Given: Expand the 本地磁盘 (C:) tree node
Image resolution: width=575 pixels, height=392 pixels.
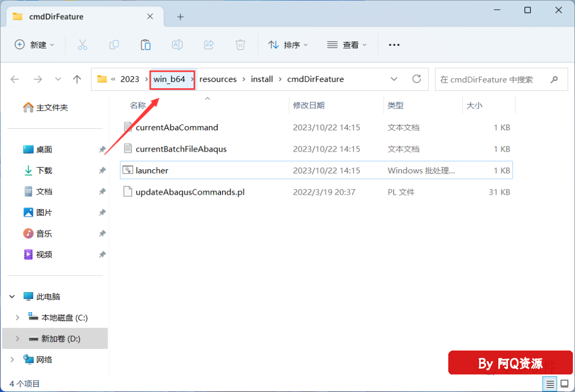Looking at the screenshot, I should [x=17, y=318].
